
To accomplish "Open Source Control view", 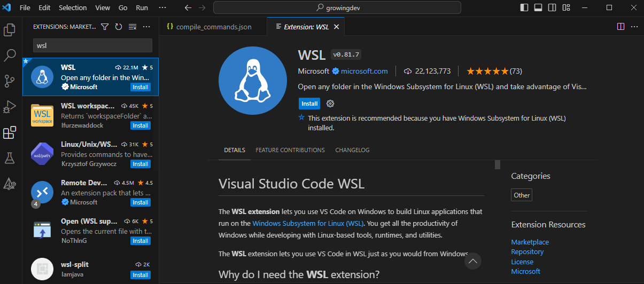I will pyautogui.click(x=10, y=81).
